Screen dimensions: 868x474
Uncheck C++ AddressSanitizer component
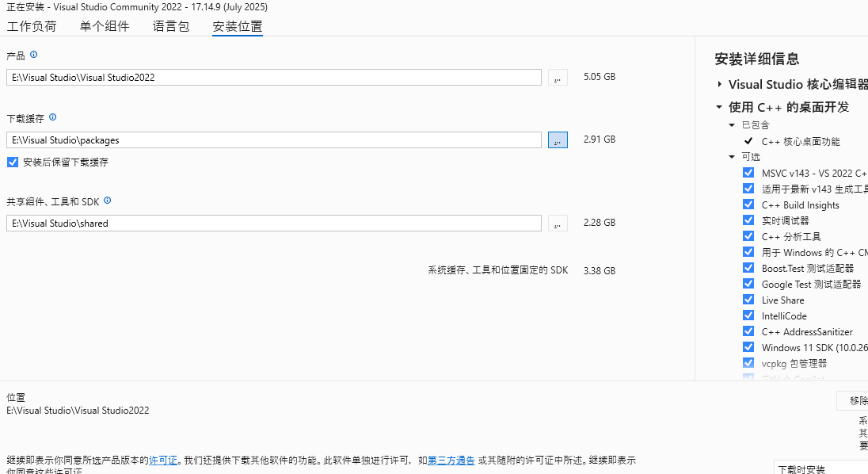coord(748,331)
